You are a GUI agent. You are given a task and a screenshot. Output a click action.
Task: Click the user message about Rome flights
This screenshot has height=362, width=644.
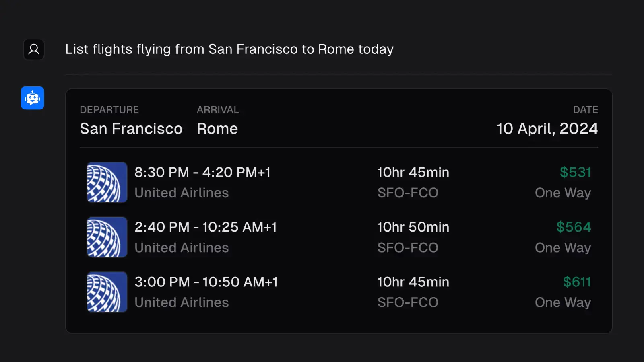(229, 49)
